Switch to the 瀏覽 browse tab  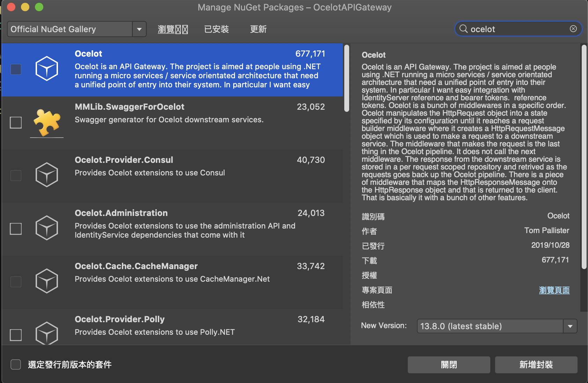point(173,29)
